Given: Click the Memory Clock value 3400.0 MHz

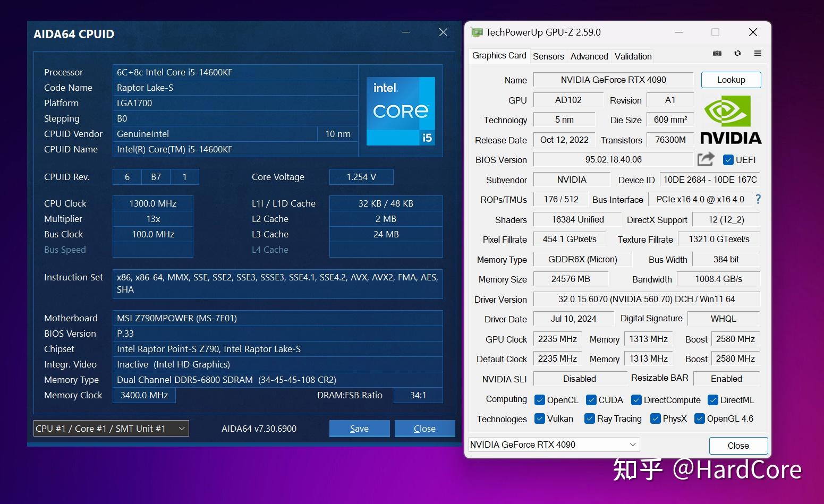Looking at the screenshot, I should point(144,395).
